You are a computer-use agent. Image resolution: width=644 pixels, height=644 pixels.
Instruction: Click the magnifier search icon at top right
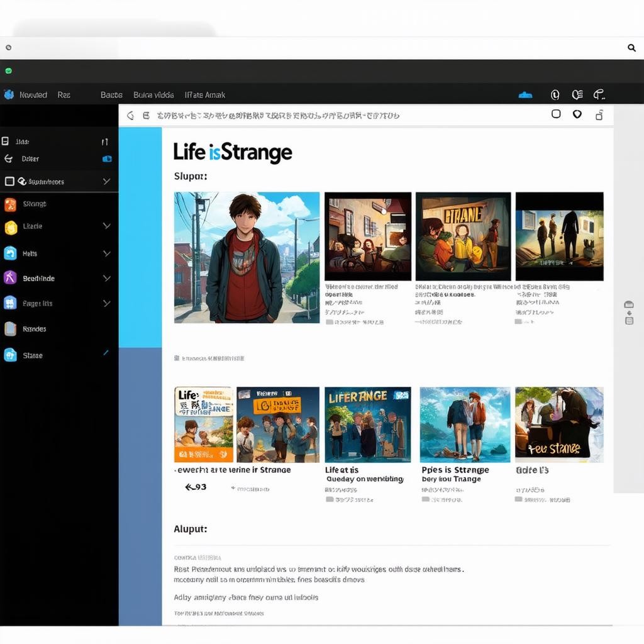tap(631, 48)
